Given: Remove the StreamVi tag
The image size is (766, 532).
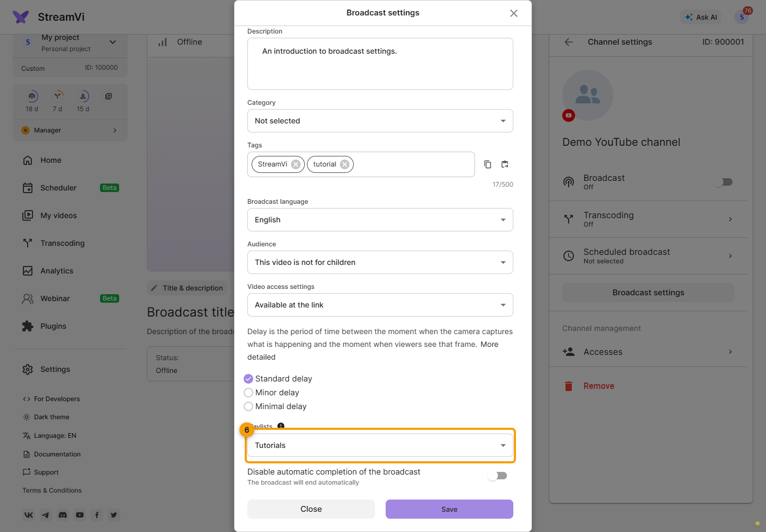Looking at the screenshot, I should tap(296, 164).
